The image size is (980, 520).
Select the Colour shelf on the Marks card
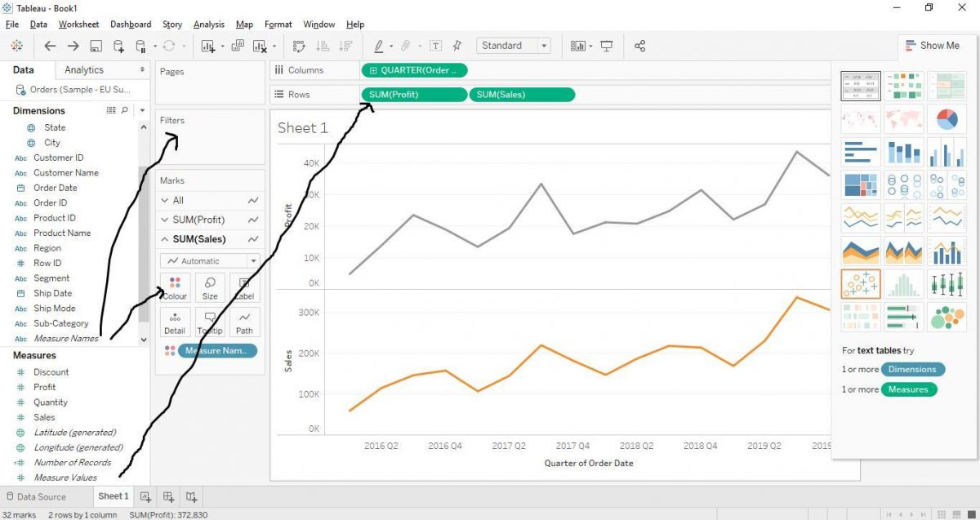174,287
